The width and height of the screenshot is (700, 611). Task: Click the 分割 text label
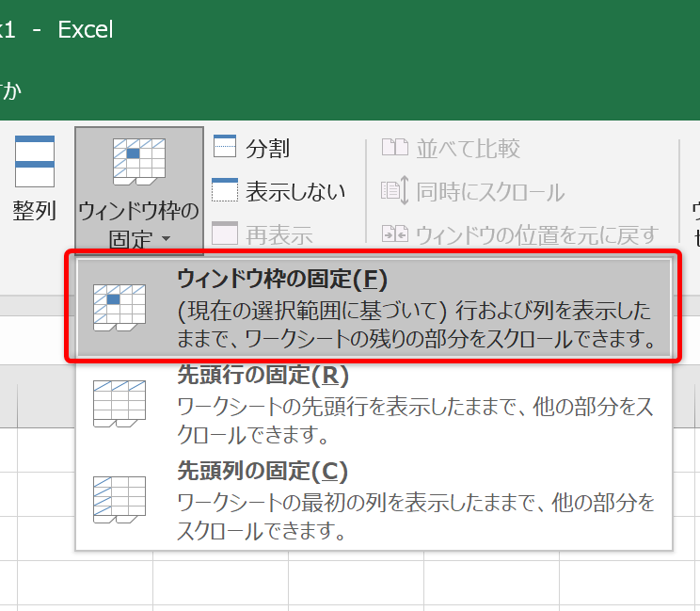pos(267,149)
